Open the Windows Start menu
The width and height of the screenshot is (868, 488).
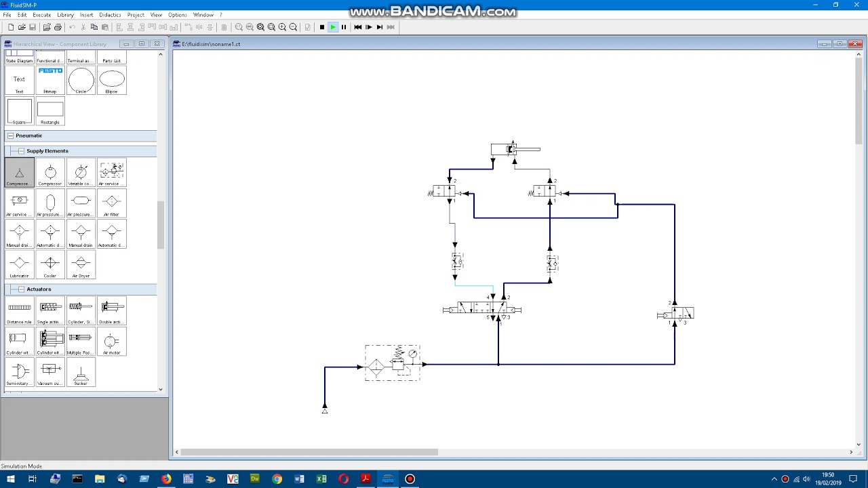[10, 479]
